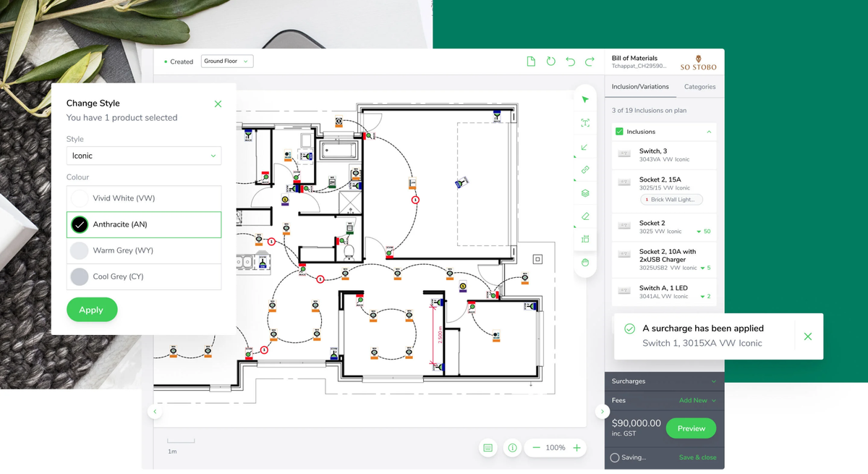Click the left panel collapse arrow
This screenshot has width=868, height=474.
(155, 412)
